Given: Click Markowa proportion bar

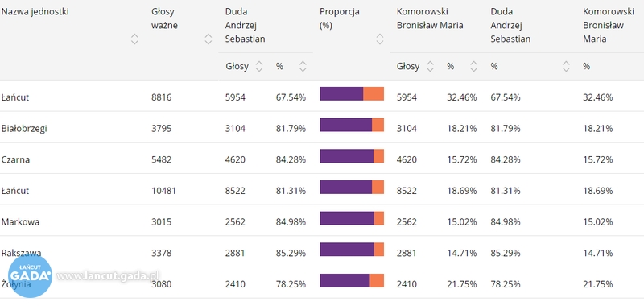Looking at the screenshot, I should 352,218.
